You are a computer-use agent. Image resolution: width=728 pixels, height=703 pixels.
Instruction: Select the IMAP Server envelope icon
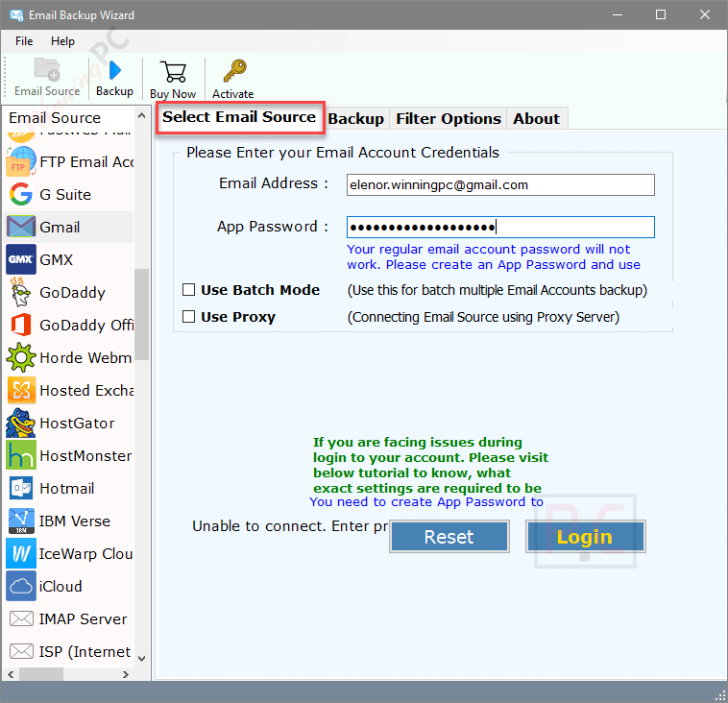[21, 618]
